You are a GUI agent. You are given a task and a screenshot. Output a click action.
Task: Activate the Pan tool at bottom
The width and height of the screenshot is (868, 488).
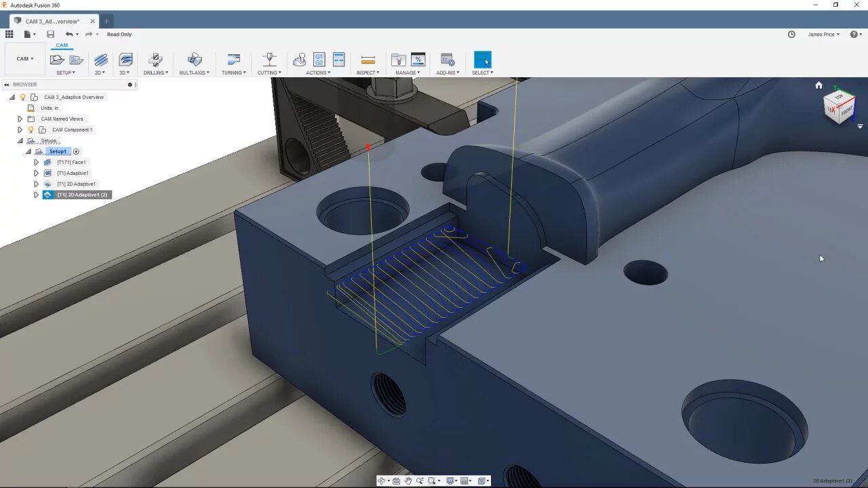click(x=408, y=481)
